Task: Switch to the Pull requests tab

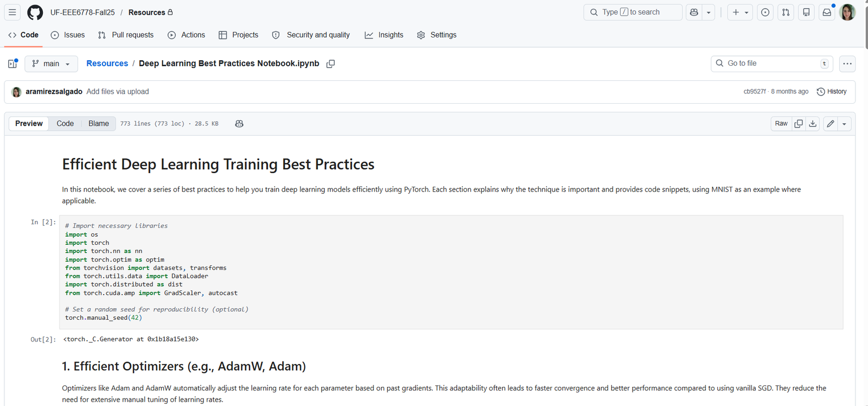Action: (126, 35)
